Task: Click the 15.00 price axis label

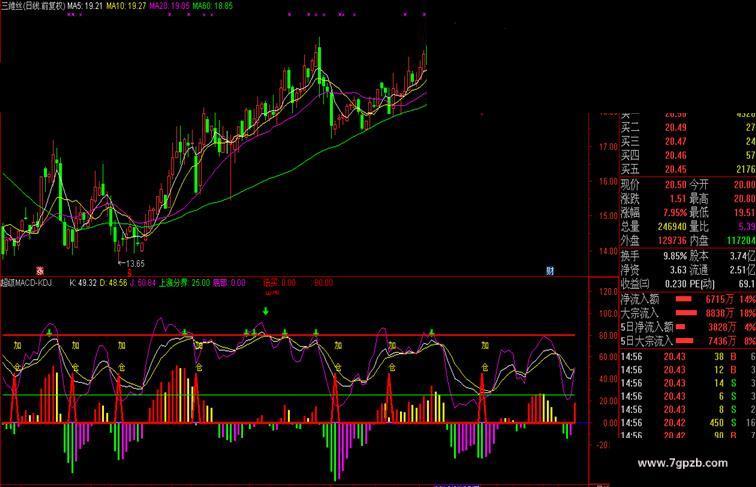Action: (608, 216)
